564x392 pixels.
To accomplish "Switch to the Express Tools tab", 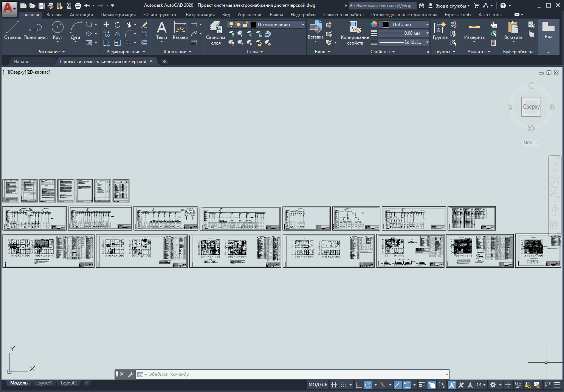I will pyautogui.click(x=458, y=15).
